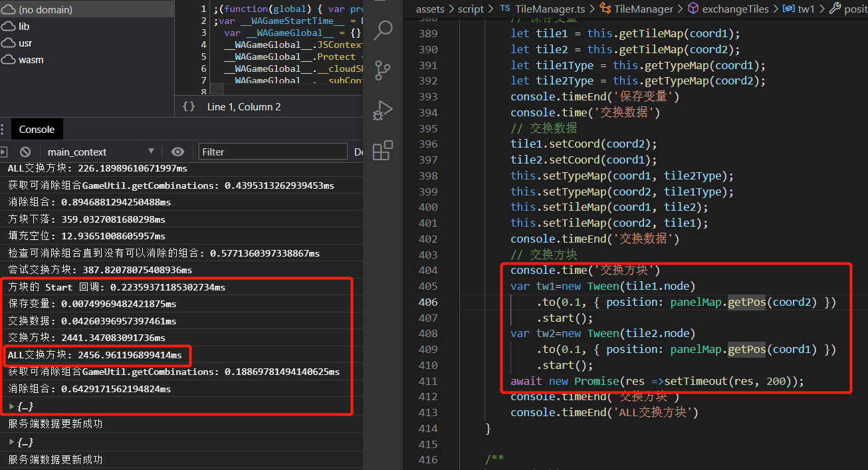Click the cloud icon beside (no domain)
This screenshot has height=470, width=868.
pos(8,10)
